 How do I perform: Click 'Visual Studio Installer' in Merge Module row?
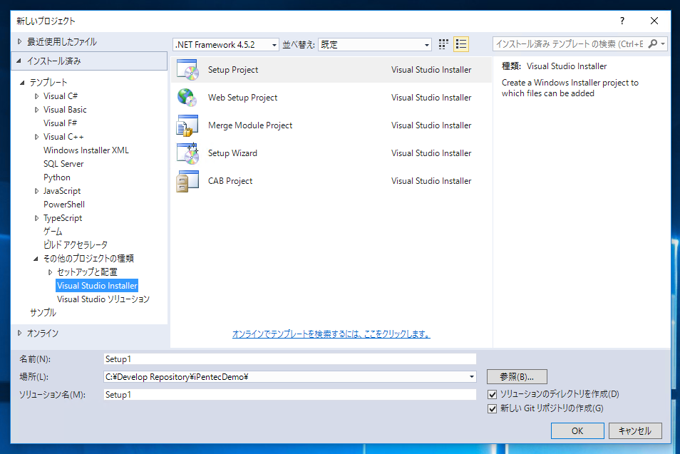(431, 125)
